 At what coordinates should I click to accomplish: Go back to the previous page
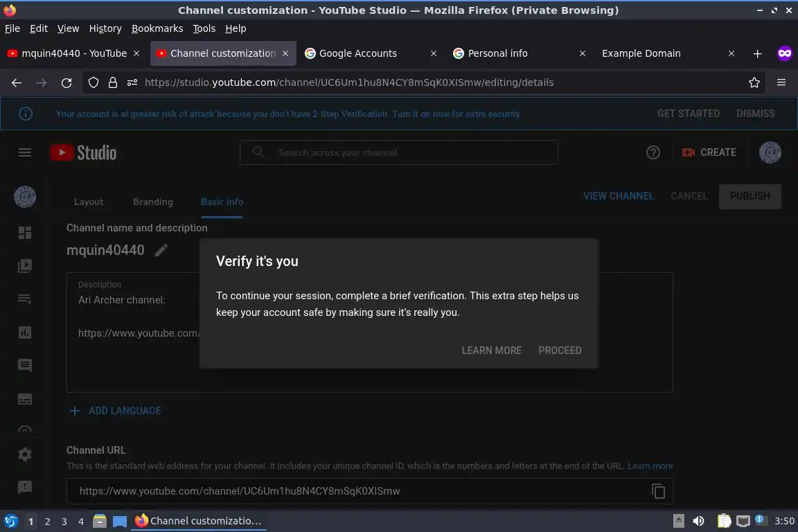pos(17,82)
